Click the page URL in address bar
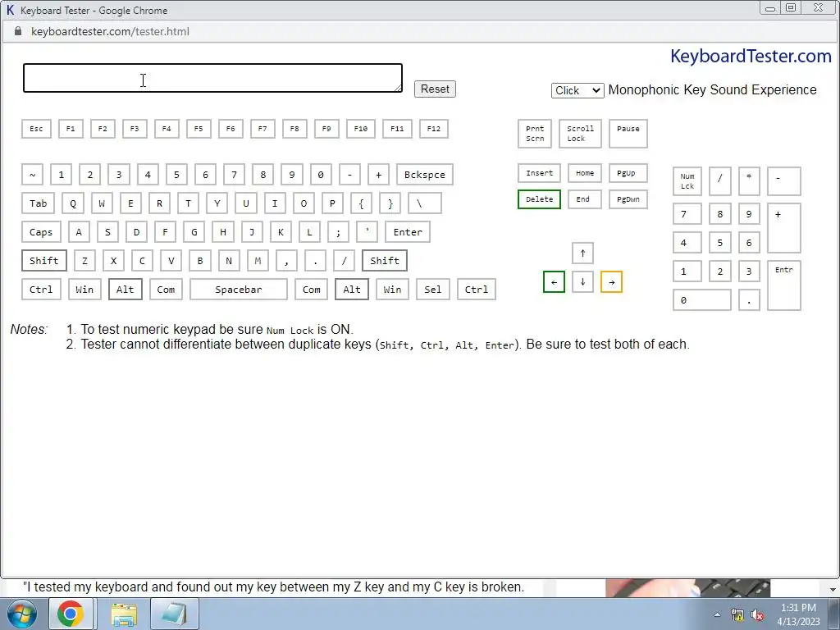The image size is (840, 630). 110,32
